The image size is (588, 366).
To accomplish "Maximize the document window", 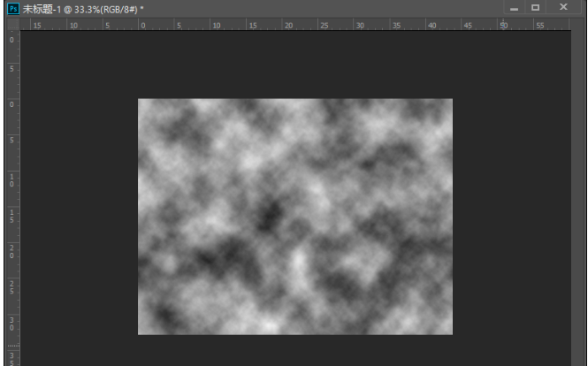I will (x=536, y=8).
